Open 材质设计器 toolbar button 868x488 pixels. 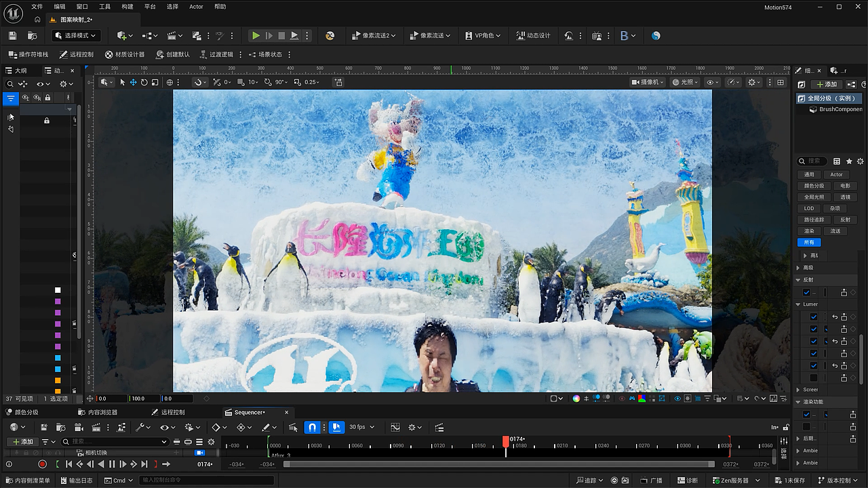125,54
